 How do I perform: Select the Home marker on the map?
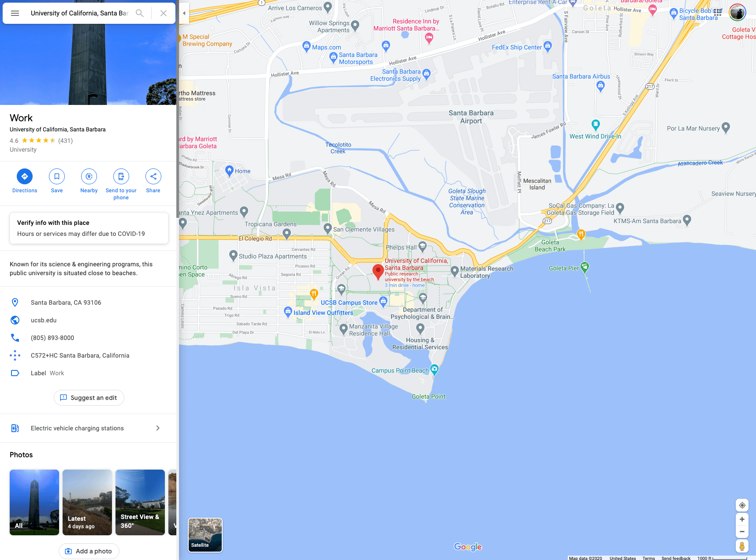(229, 171)
